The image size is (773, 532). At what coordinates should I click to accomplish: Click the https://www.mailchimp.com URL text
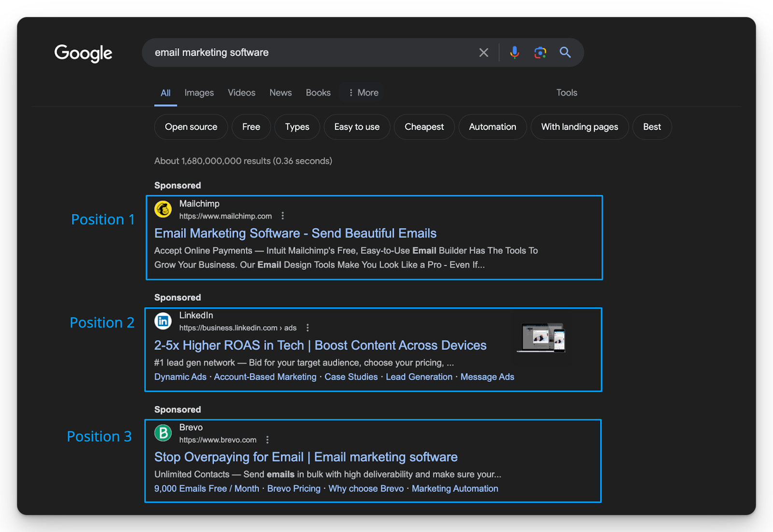click(x=226, y=216)
